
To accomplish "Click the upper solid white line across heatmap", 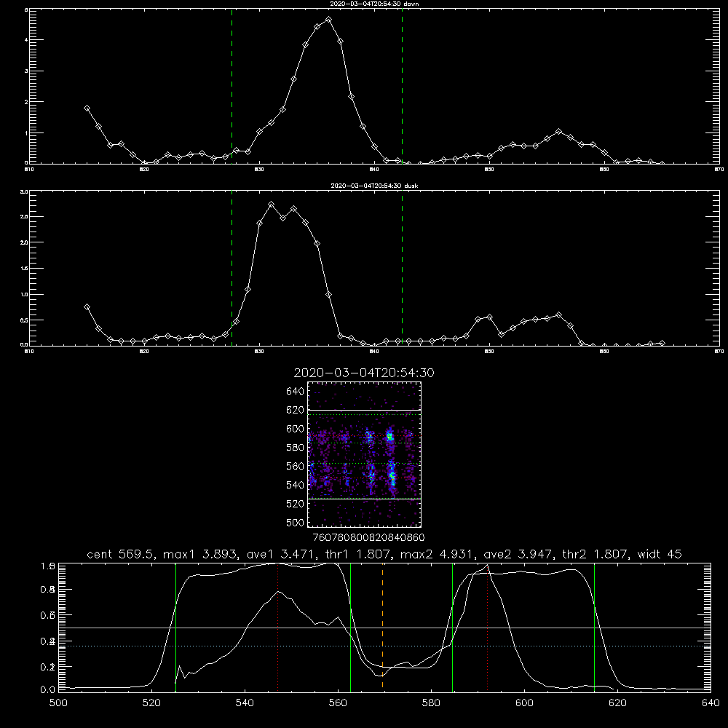I will point(365,410).
